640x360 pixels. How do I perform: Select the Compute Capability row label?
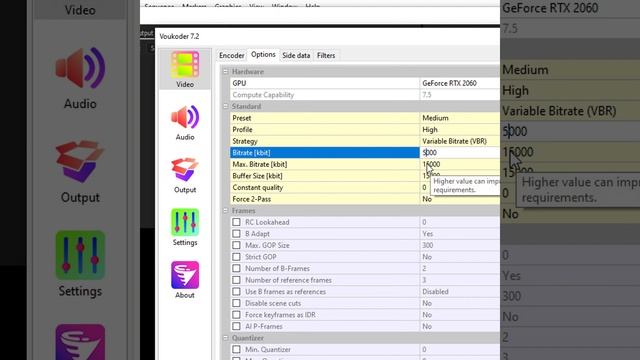pyautogui.click(x=263, y=95)
